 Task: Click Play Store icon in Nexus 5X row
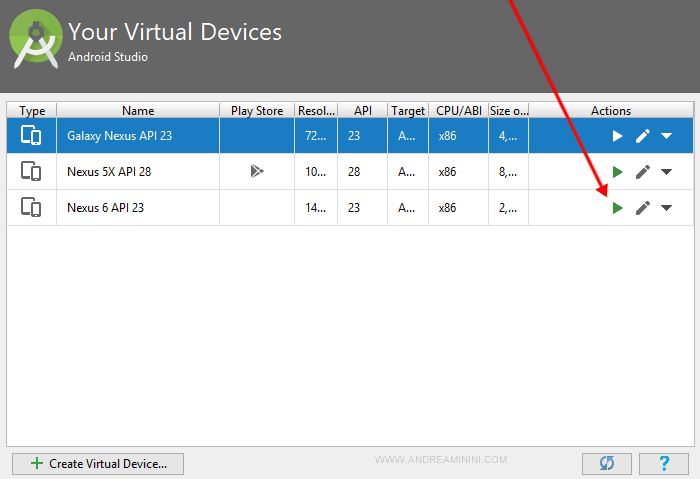[257, 171]
